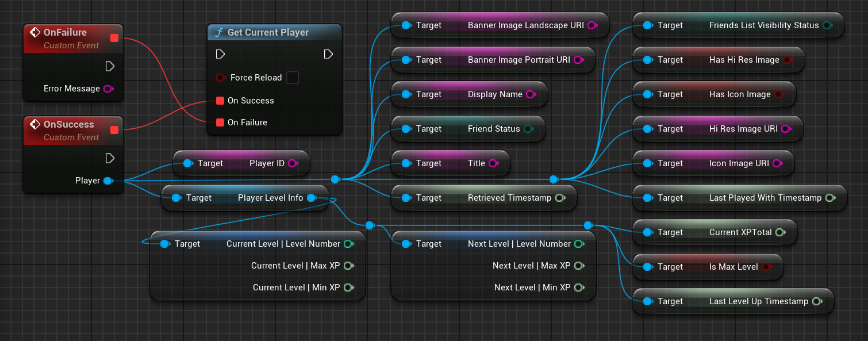Click the Friend Status output pin
Screen dimensions: 868x341
pyautogui.click(x=528, y=129)
